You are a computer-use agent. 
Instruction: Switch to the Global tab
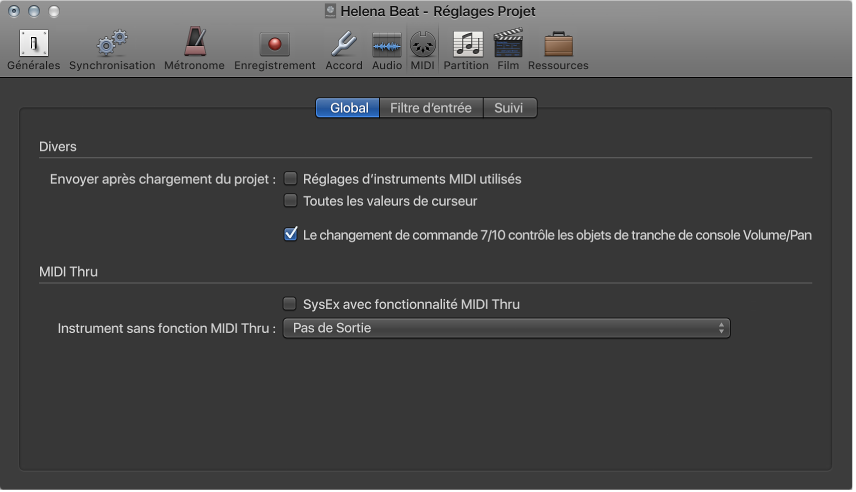click(348, 108)
